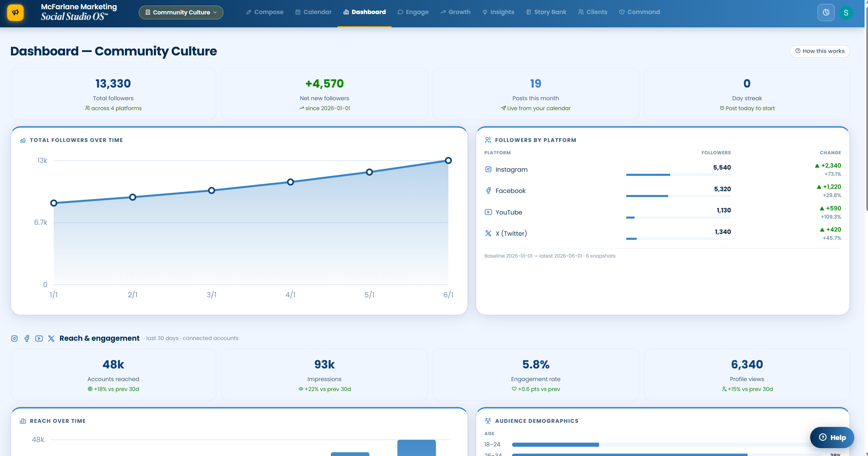Click Instagram icon beside Reach & engagement heading
Image resolution: width=868 pixels, height=456 pixels.
[x=14, y=338]
